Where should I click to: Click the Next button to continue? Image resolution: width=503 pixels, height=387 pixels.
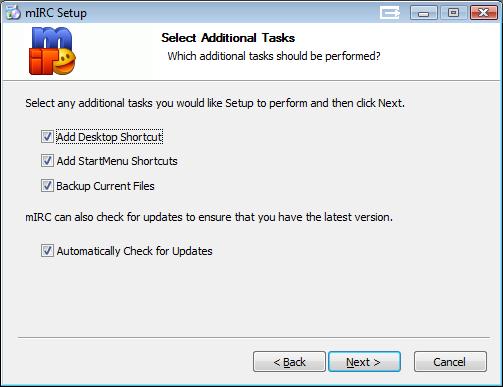[364, 362]
